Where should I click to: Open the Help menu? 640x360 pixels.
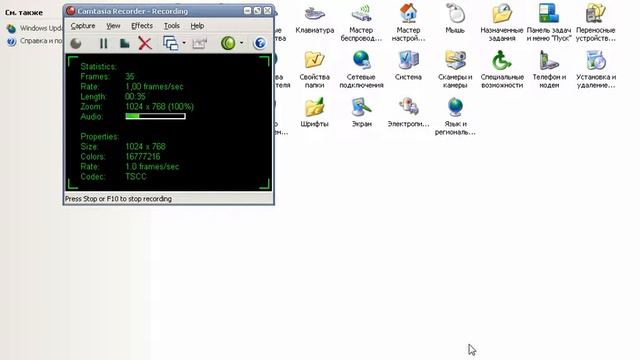pos(197,26)
